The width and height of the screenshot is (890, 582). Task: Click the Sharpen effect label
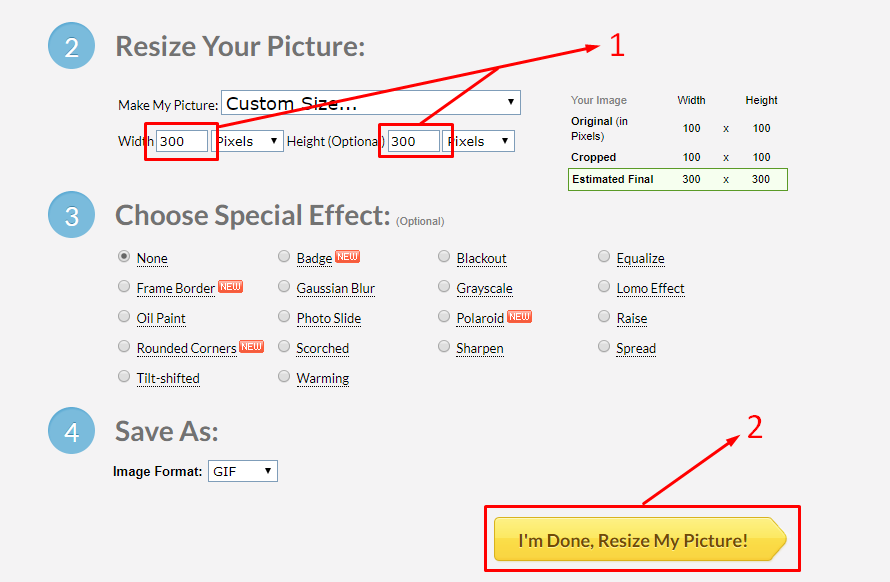pyautogui.click(x=480, y=348)
